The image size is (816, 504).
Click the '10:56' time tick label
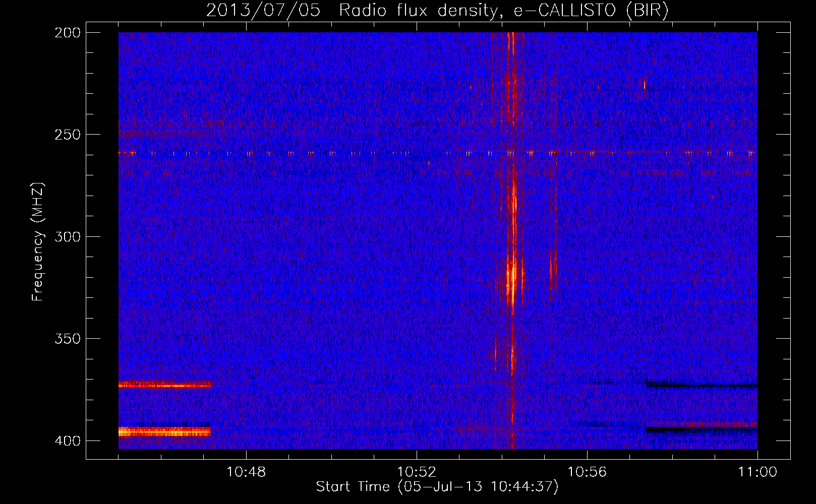tap(587, 472)
